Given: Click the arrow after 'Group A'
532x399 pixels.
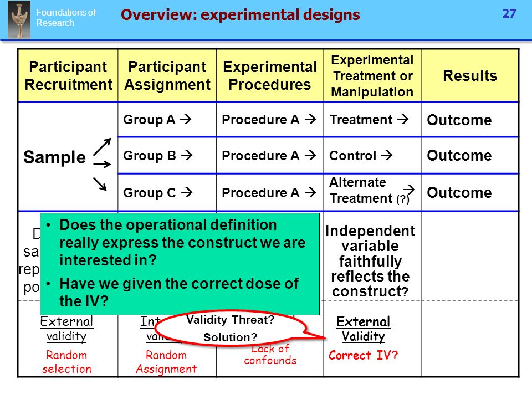Looking at the screenshot, I should click(x=186, y=119).
